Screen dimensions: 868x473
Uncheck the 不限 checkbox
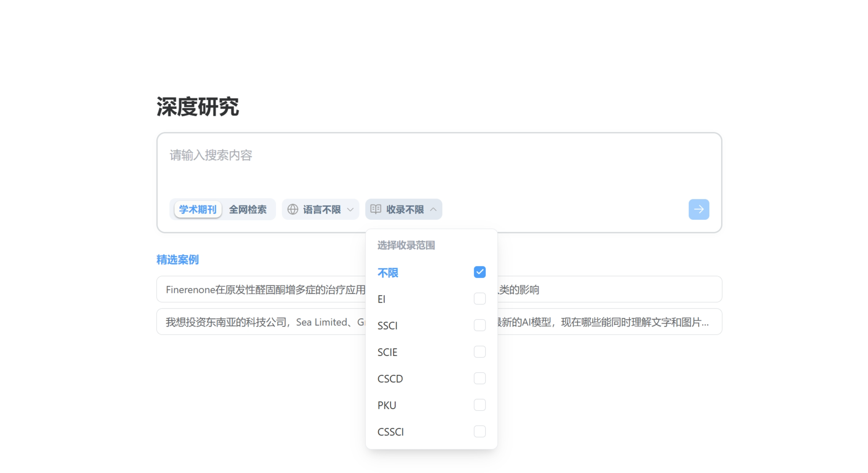tap(480, 272)
